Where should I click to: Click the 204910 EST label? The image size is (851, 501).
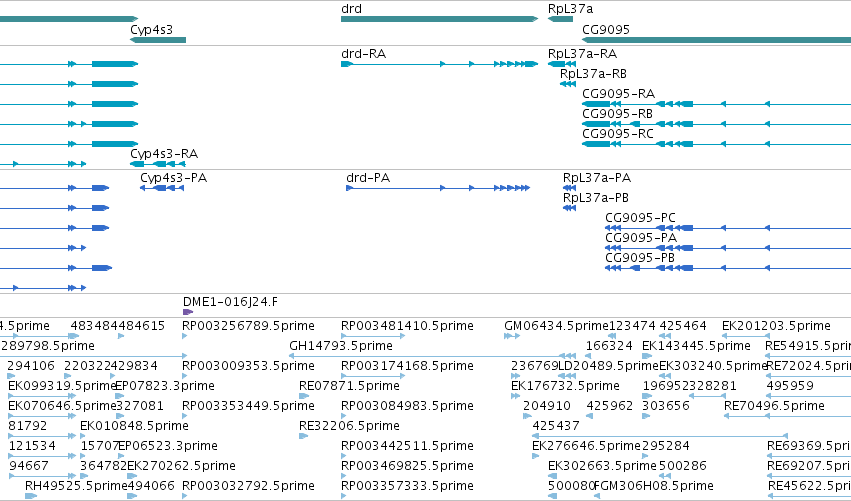click(x=547, y=406)
